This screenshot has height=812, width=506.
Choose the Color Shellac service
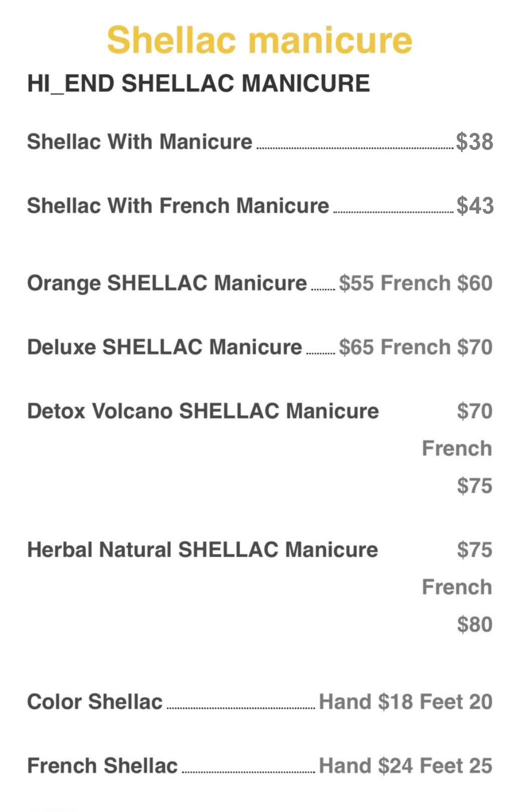click(95, 702)
